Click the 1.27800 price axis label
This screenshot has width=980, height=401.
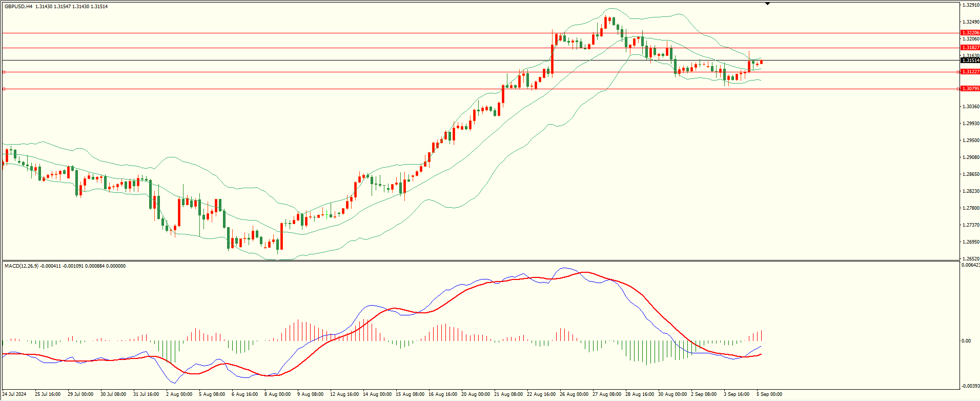point(971,208)
